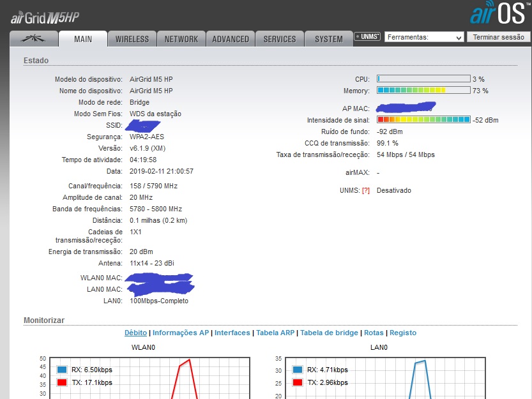Click the Memory usage bar

coord(423,91)
